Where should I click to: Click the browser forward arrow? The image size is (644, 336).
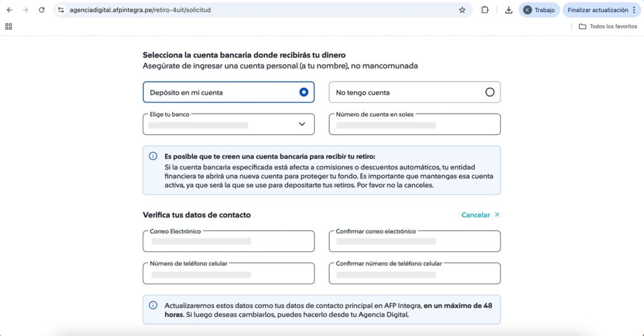tap(25, 10)
